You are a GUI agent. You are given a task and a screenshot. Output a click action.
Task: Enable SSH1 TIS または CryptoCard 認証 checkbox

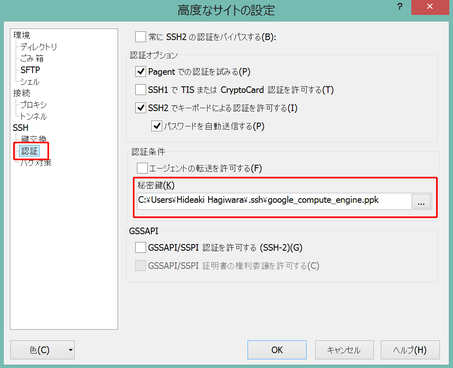click(140, 90)
